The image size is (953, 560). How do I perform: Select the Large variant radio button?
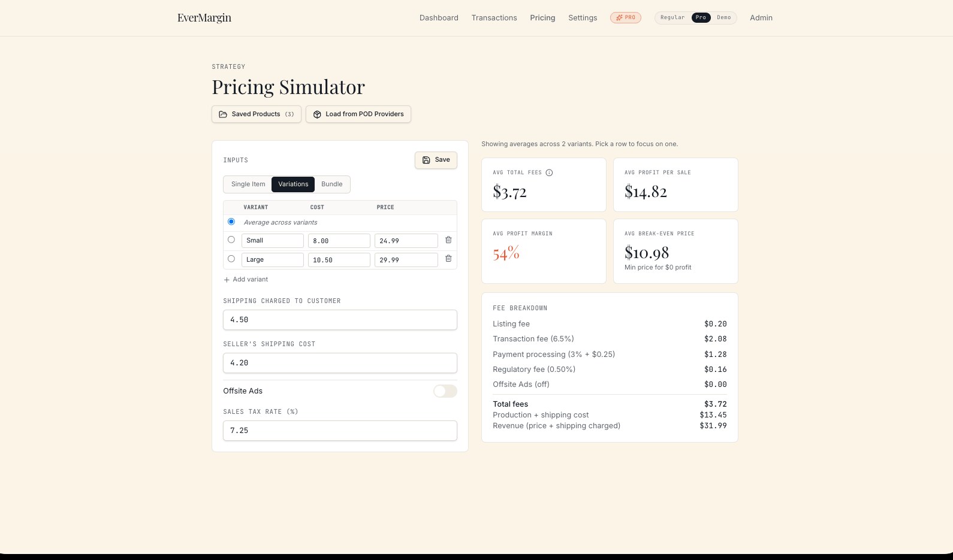click(231, 259)
